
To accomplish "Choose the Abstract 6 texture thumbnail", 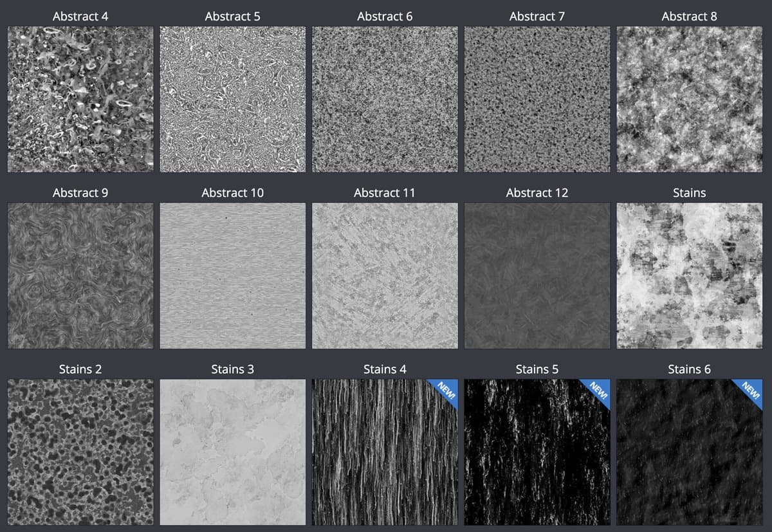I will (385, 99).
